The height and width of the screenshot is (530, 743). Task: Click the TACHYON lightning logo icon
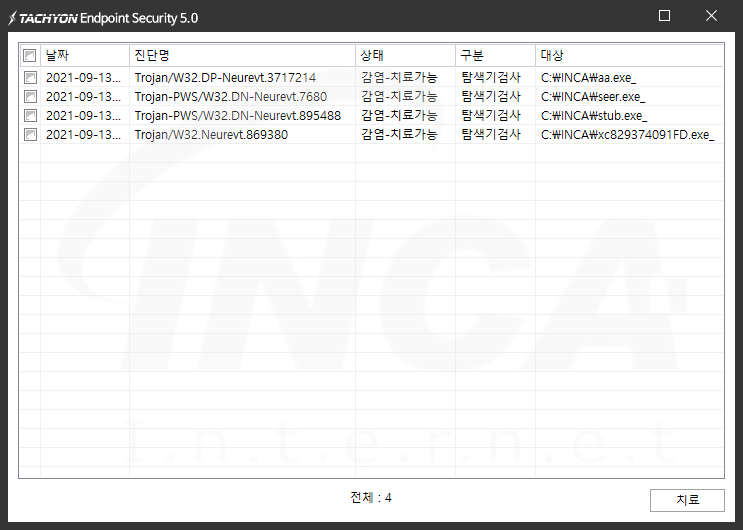(12, 18)
